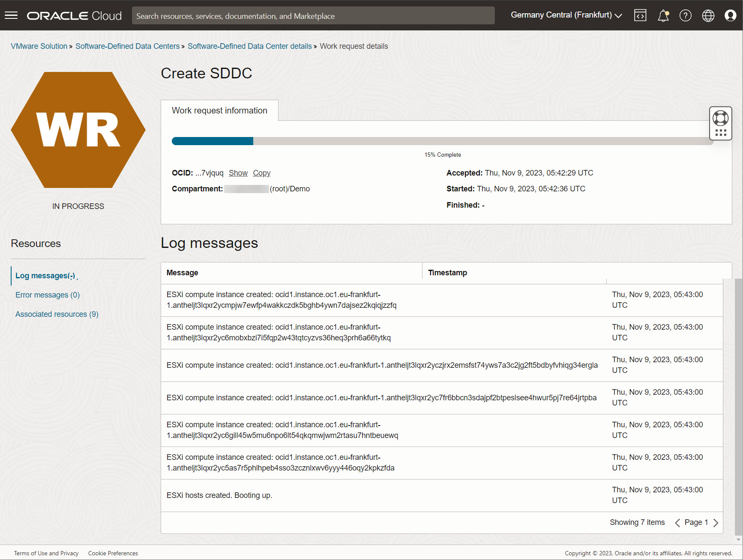
Task: Click the Oracle copyright notice
Action: [x=648, y=553]
